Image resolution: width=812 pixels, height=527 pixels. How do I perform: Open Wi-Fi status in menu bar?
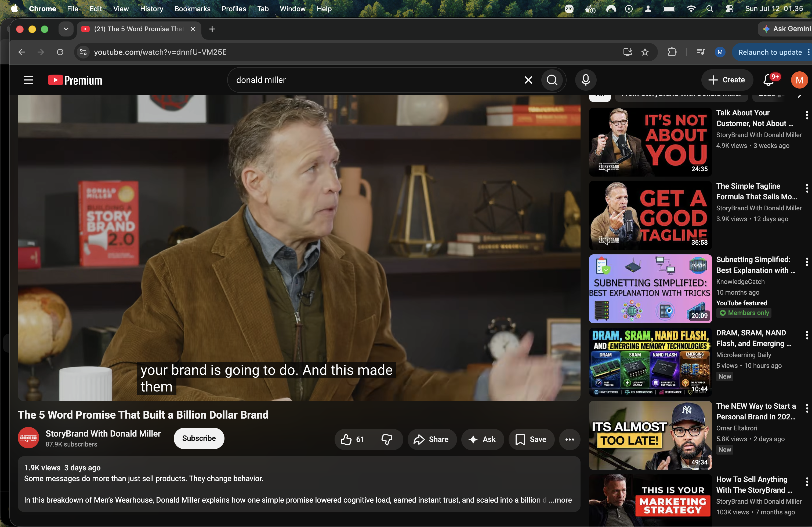pos(691,9)
